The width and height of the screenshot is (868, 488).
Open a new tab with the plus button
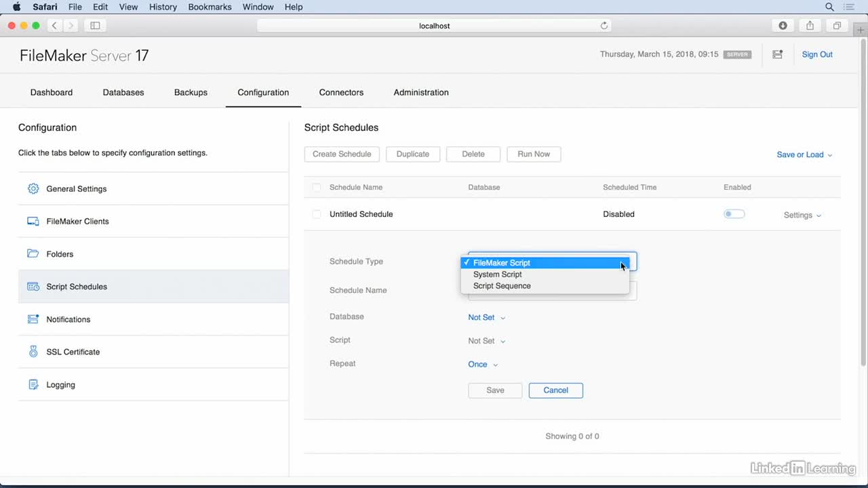861,30
